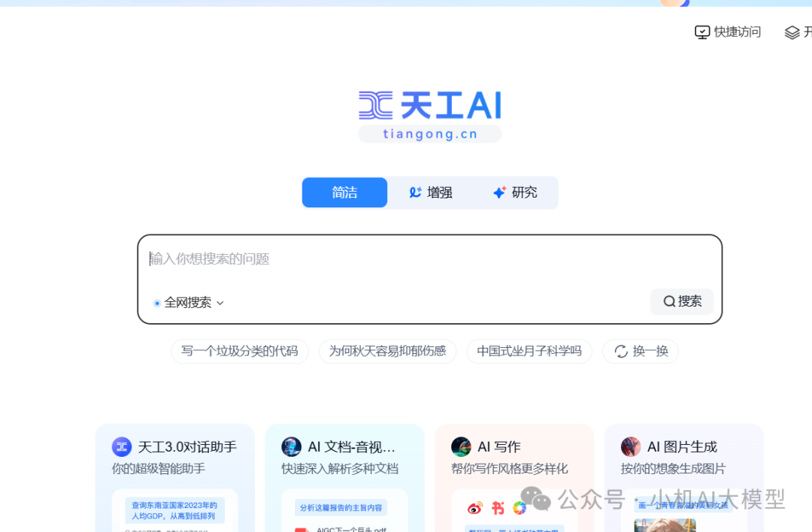
Task: Open the AI 写作 card
Action: [x=514, y=478]
